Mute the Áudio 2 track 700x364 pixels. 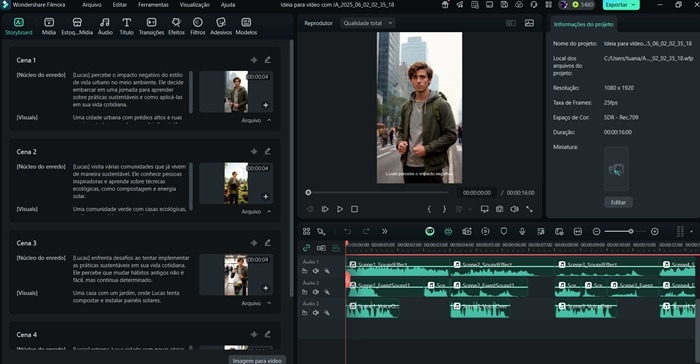click(x=316, y=292)
